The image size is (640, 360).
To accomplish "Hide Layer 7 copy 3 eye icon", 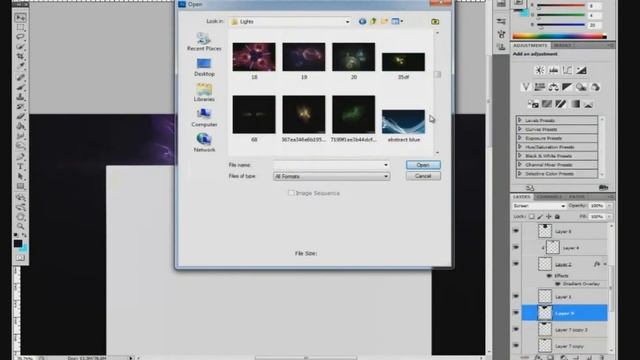I will point(516,329).
